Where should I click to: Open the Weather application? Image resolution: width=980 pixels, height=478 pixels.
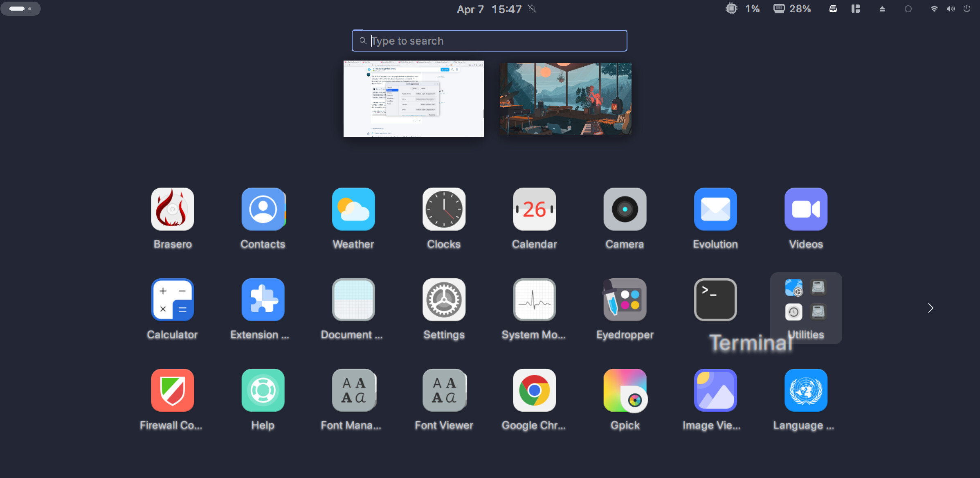(x=353, y=210)
